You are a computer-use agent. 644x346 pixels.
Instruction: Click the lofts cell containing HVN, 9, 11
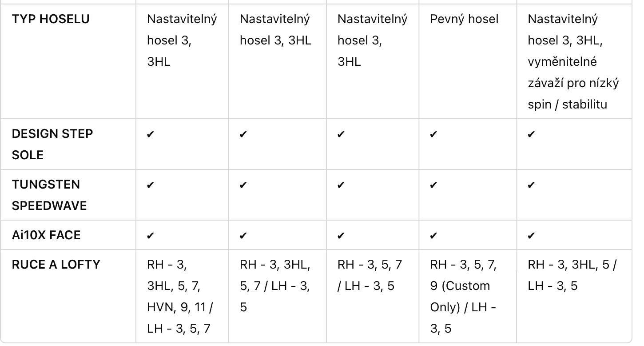(182, 297)
